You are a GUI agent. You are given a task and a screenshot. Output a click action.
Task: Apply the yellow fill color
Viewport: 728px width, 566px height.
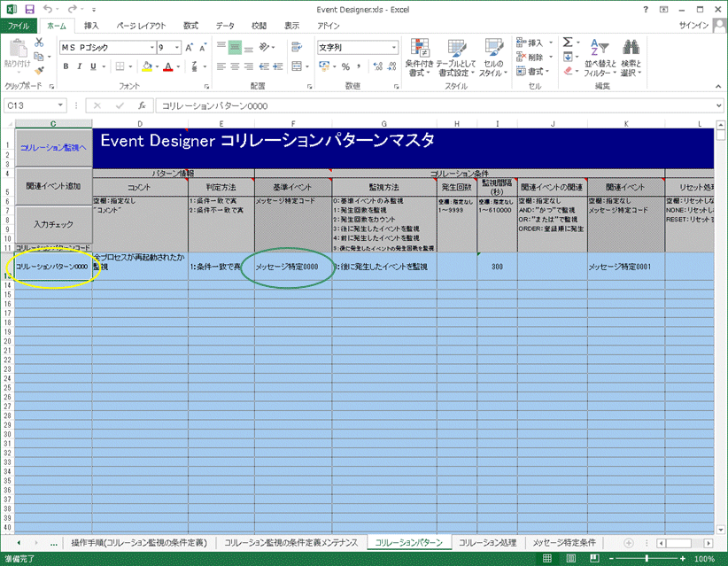coord(147,66)
